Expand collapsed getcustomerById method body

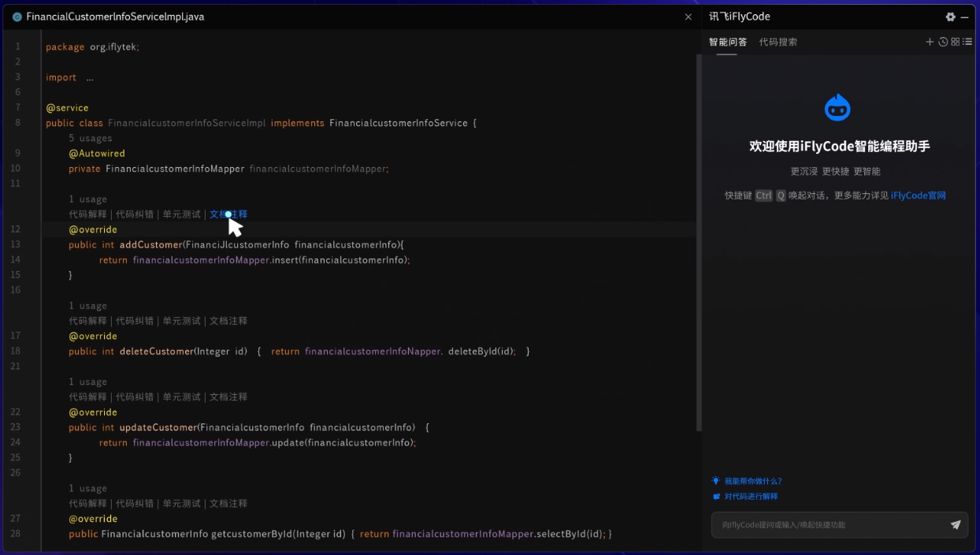point(481,535)
